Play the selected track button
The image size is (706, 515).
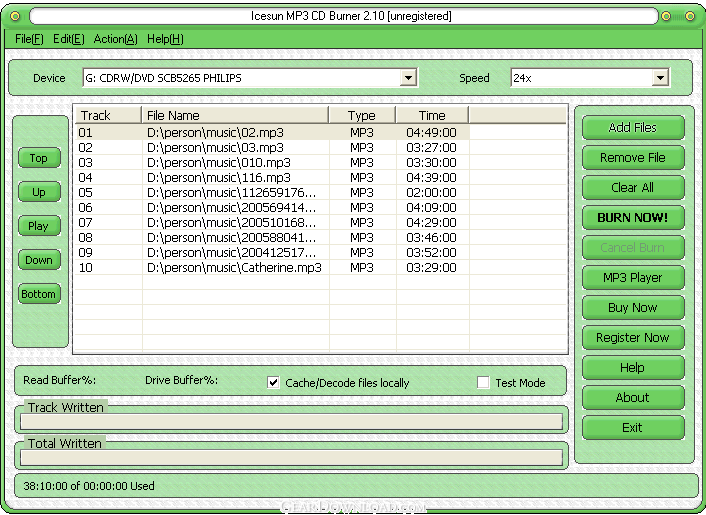pyautogui.click(x=39, y=226)
